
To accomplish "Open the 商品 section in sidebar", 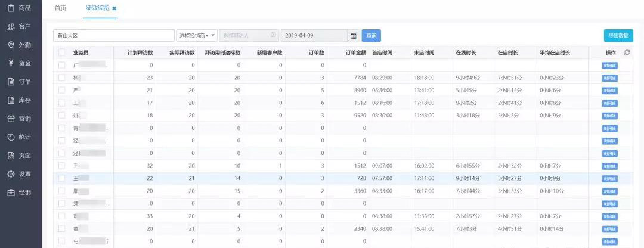I will [x=20, y=8].
